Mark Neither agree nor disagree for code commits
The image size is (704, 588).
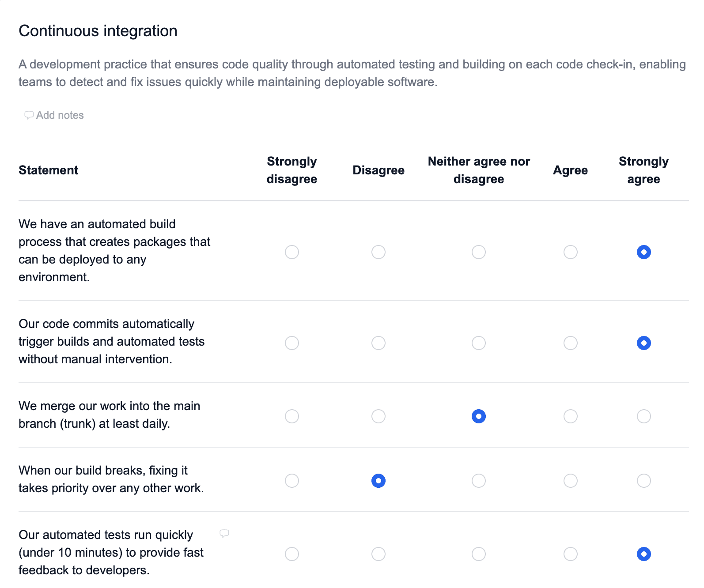479,343
